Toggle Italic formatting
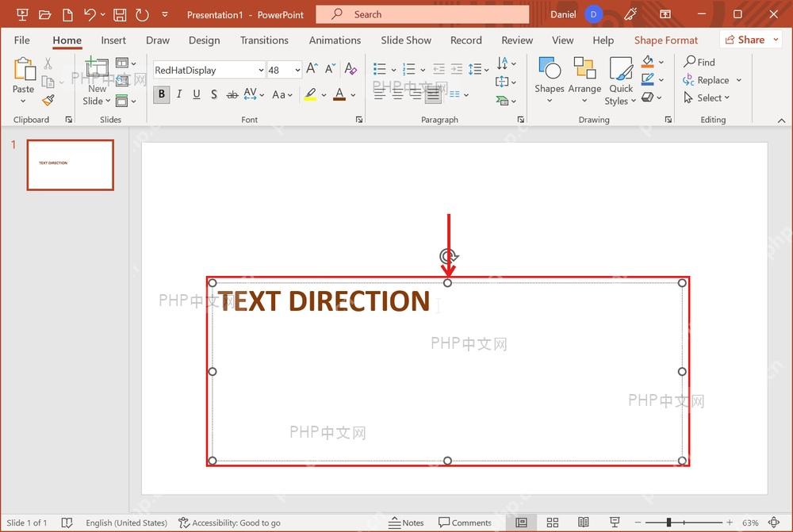 (x=179, y=94)
